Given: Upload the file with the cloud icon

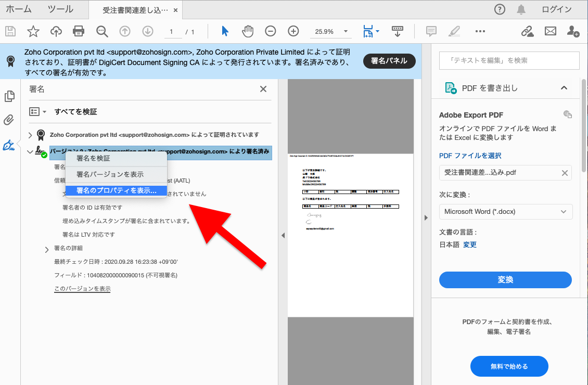Looking at the screenshot, I should 56,31.
